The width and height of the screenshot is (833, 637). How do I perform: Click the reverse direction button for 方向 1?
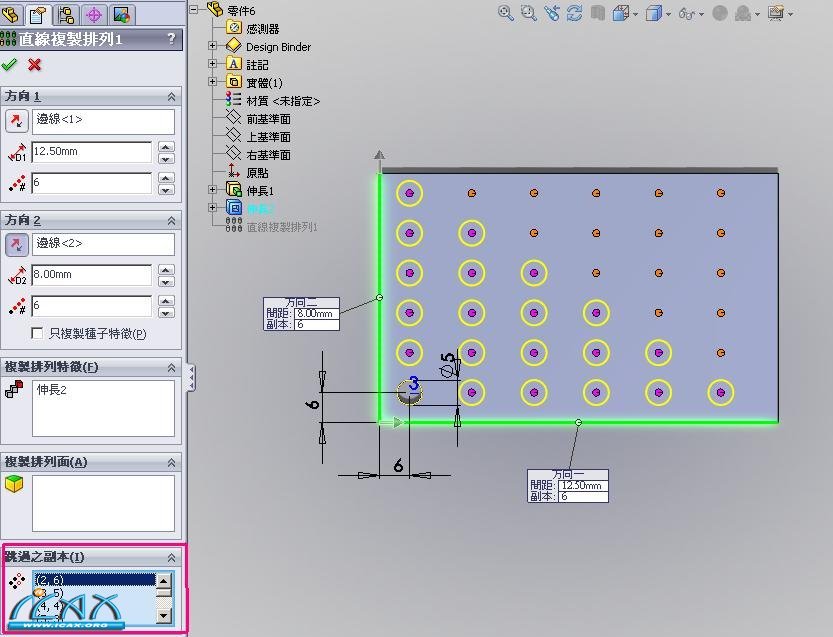click(17, 122)
